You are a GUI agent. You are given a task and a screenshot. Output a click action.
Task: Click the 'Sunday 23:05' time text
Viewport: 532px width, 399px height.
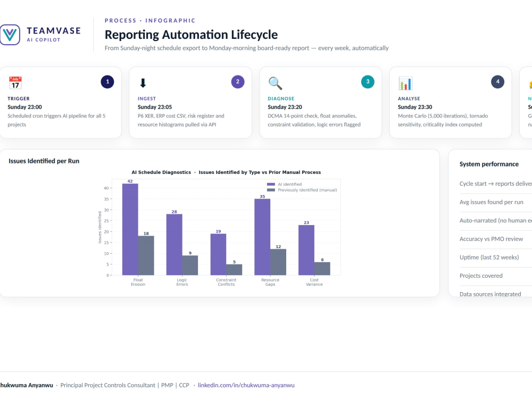coord(155,107)
